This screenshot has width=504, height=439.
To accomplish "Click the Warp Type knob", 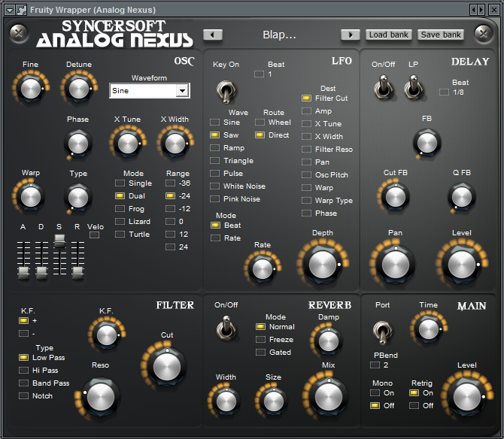I will pos(78,198).
